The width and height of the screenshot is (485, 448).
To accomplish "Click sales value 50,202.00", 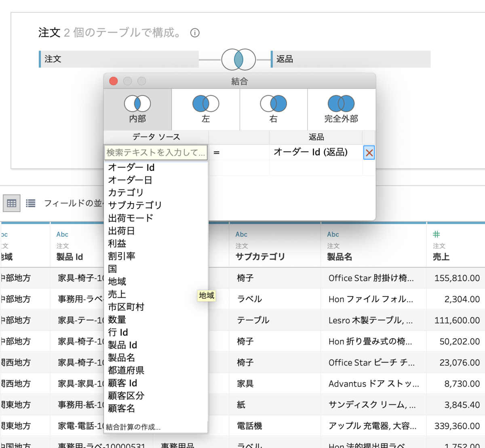I will pyautogui.click(x=460, y=341).
